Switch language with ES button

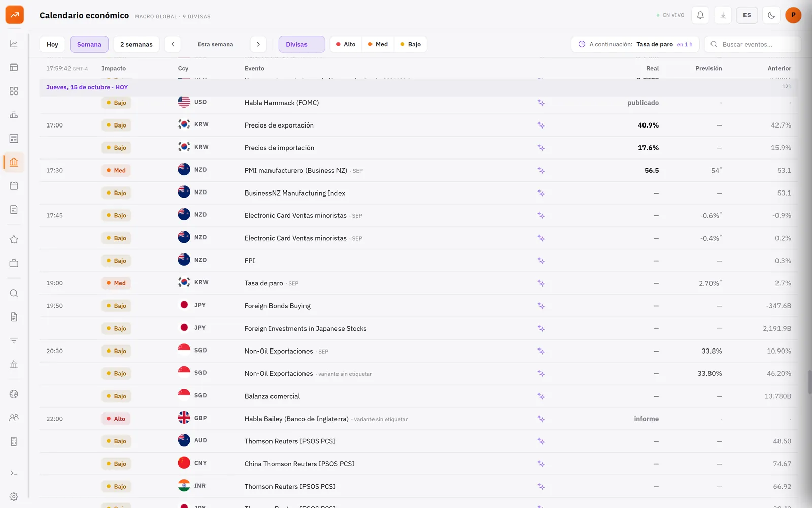[747, 15]
